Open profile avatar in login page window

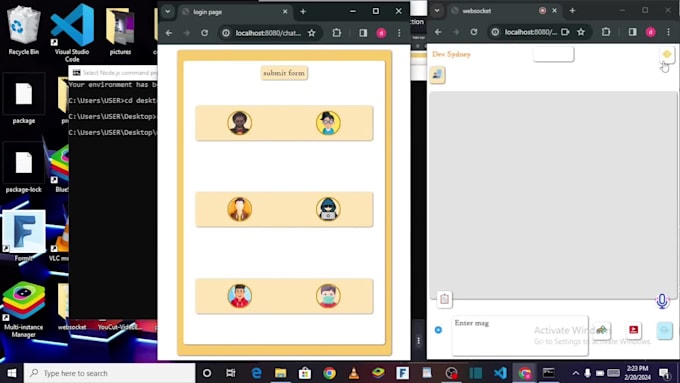click(381, 33)
